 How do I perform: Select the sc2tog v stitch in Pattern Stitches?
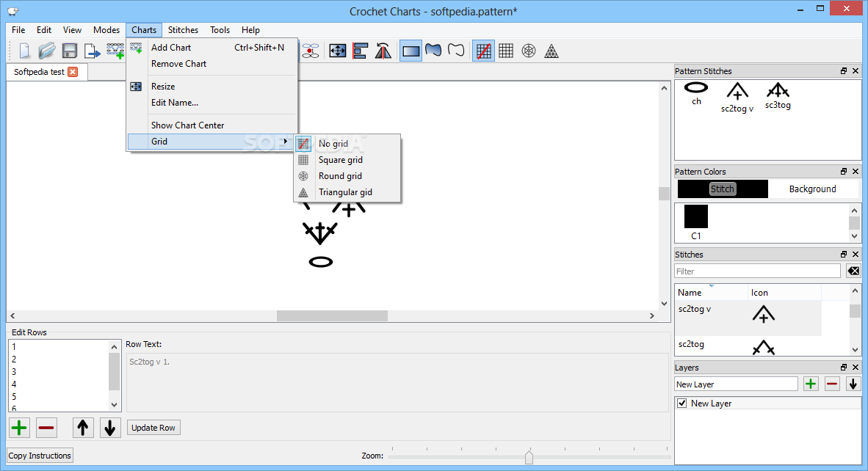coord(737,98)
